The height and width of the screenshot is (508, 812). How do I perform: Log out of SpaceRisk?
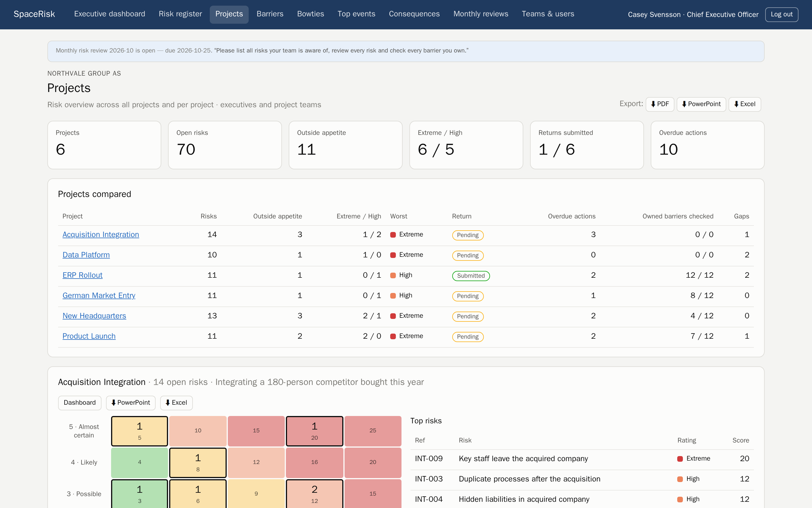(782, 14)
